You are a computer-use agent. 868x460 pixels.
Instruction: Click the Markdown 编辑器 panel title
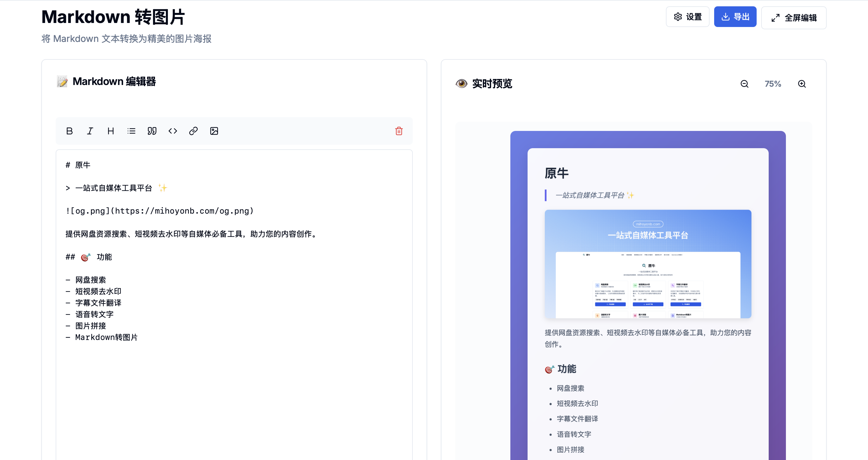(x=114, y=82)
